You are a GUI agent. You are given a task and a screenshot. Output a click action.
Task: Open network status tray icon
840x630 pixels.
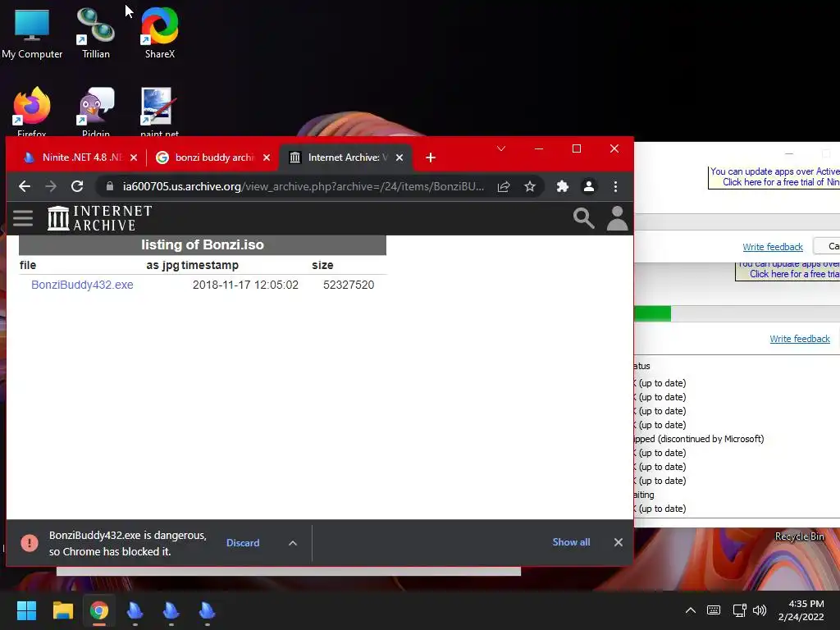[x=739, y=610]
